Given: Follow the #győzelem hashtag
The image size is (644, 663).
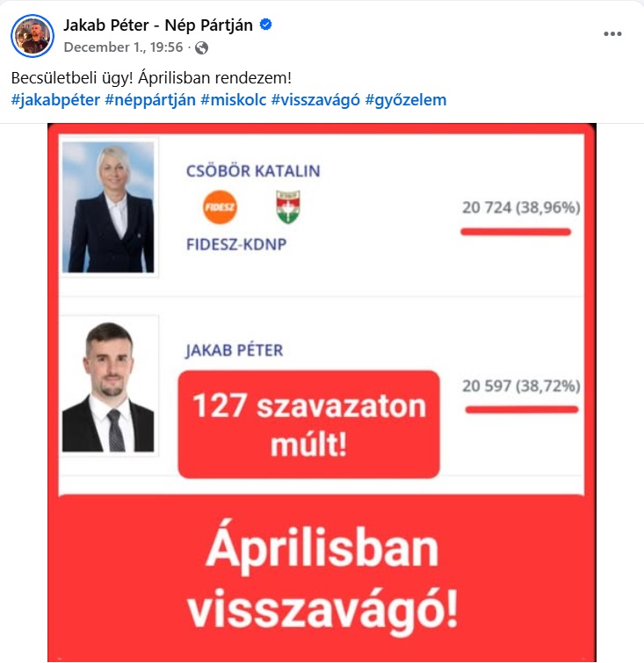Looking at the screenshot, I should (405, 100).
